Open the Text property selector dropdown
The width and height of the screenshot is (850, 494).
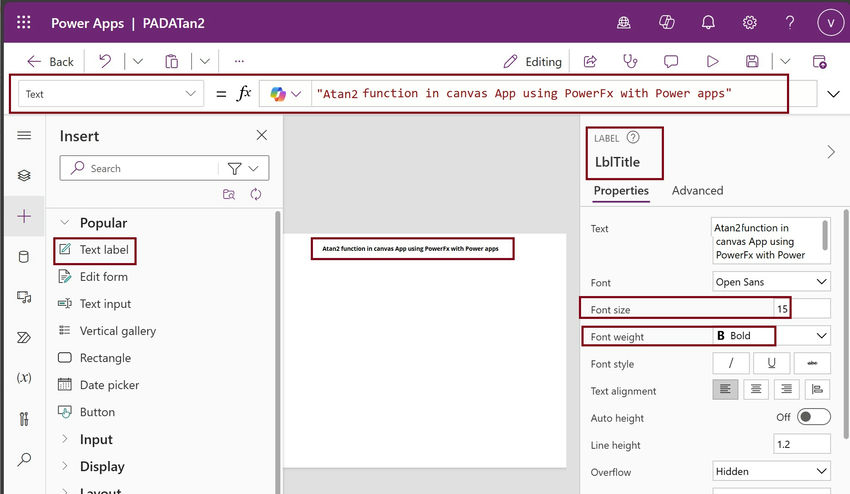[x=111, y=94]
